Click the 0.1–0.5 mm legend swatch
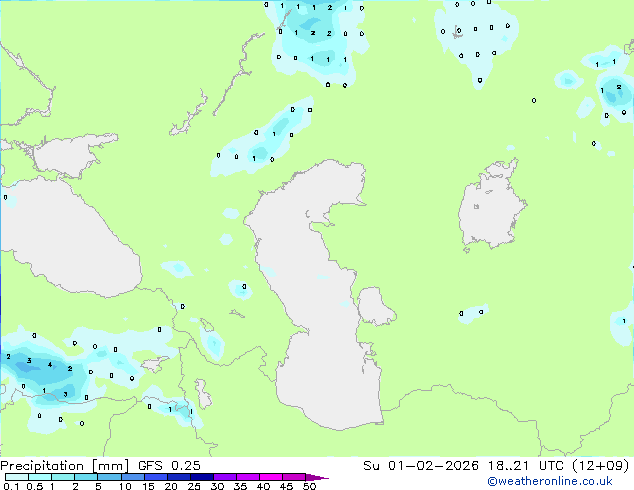 pos(17,477)
